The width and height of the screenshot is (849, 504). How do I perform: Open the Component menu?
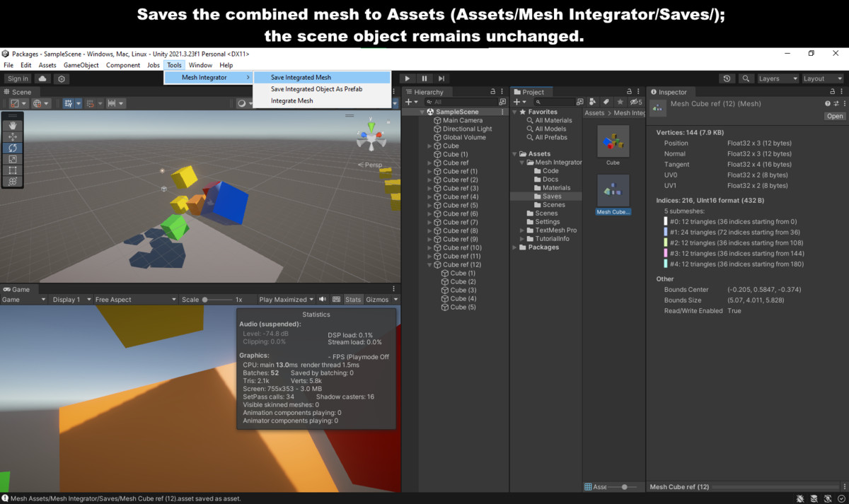tap(123, 65)
